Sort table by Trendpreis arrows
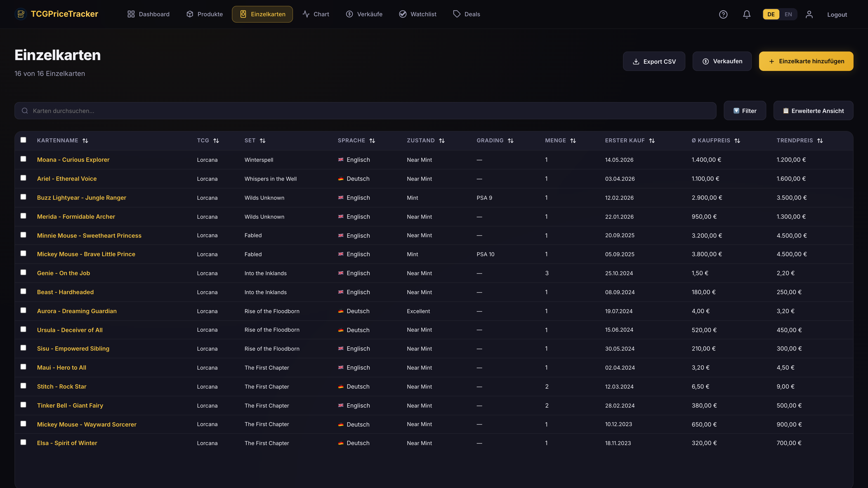This screenshot has width=868, height=488. coord(820,141)
